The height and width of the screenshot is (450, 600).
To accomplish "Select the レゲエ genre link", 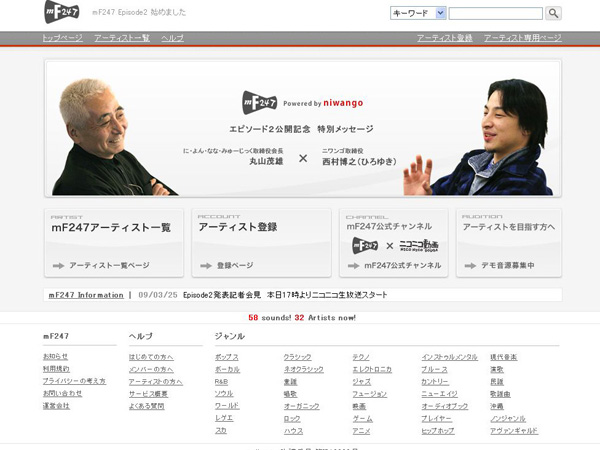I will 224,418.
